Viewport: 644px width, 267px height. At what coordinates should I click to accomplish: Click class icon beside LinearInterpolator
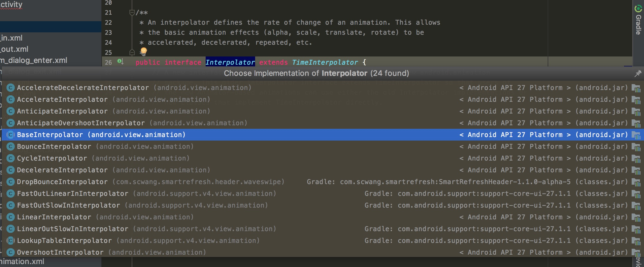11,217
